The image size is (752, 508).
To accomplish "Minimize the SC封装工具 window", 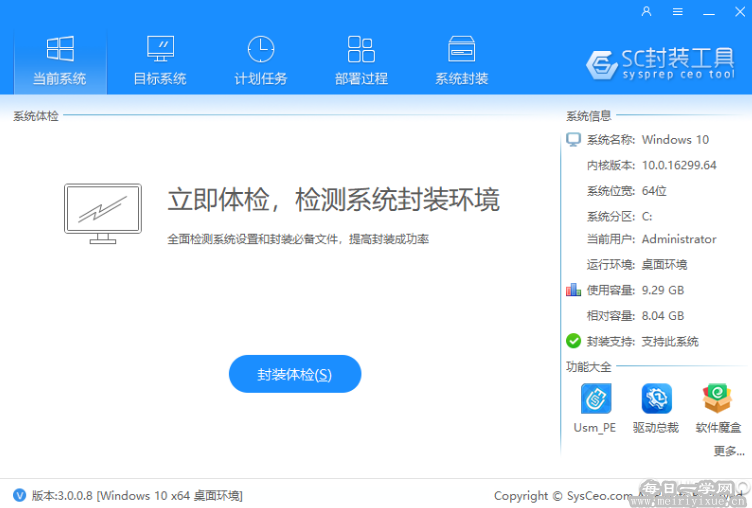I will click(x=709, y=14).
